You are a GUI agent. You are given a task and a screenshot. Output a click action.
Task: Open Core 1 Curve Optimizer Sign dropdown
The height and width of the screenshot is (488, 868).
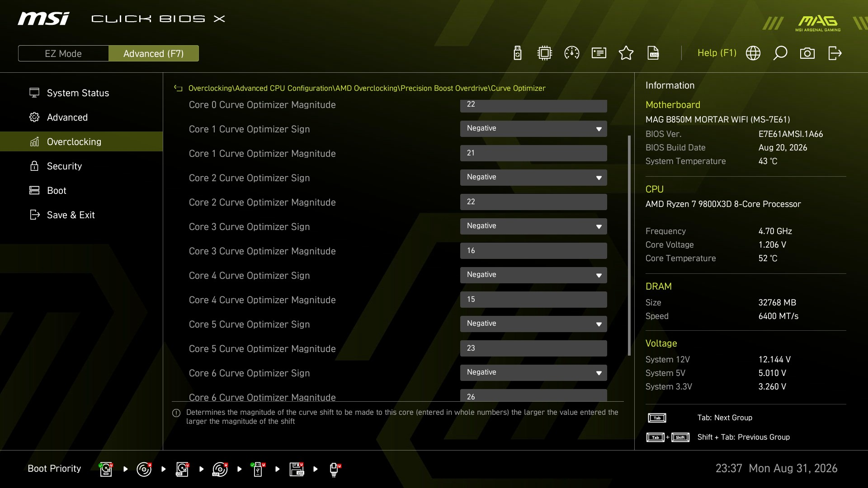point(533,129)
